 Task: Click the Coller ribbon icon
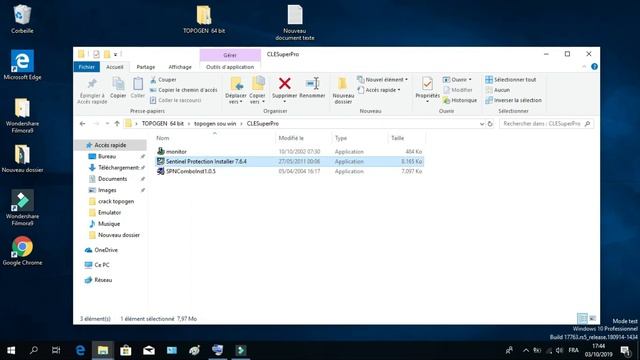pos(138,84)
